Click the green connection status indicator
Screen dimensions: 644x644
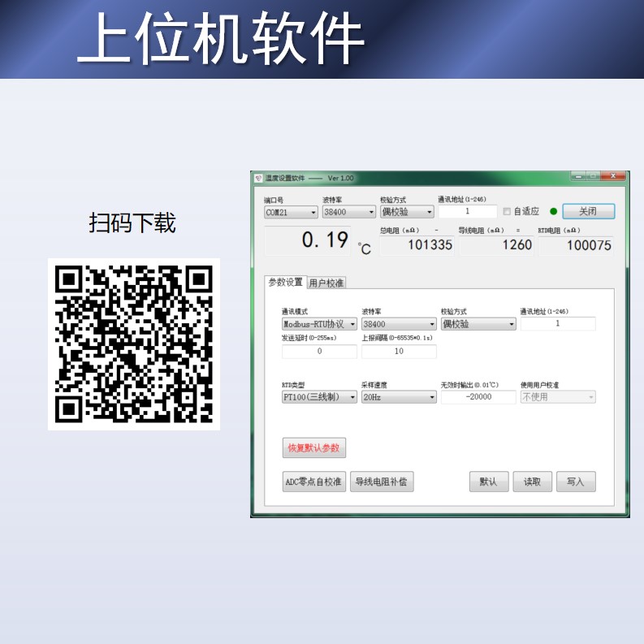553,211
